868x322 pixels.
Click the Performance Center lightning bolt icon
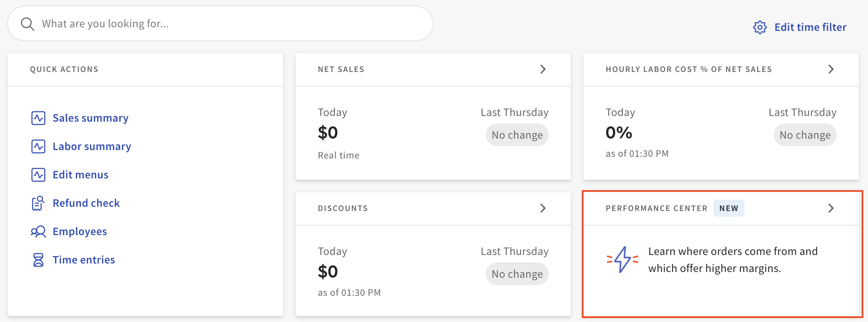point(622,260)
